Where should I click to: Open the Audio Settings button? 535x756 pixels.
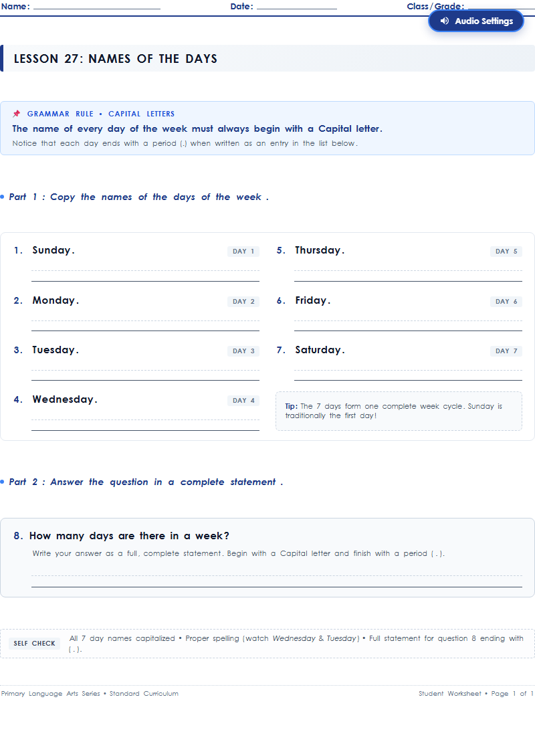coord(475,21)
